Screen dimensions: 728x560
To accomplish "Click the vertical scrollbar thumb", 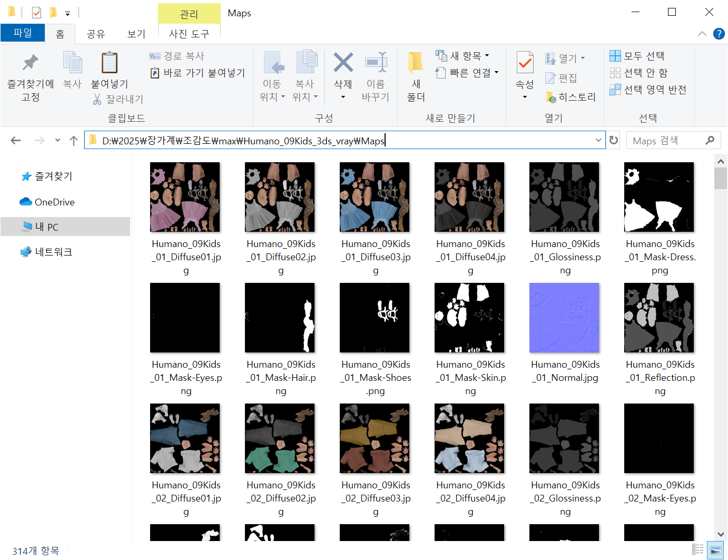I will point(721,178).
